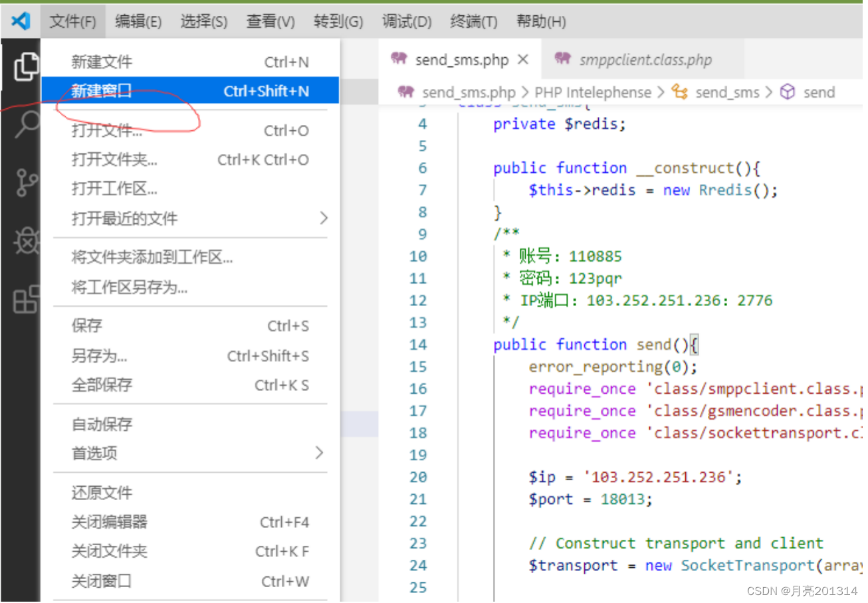Choose 新建窗口 from the file menu
This screenshot has height=603, width=868.
[190, 91]
